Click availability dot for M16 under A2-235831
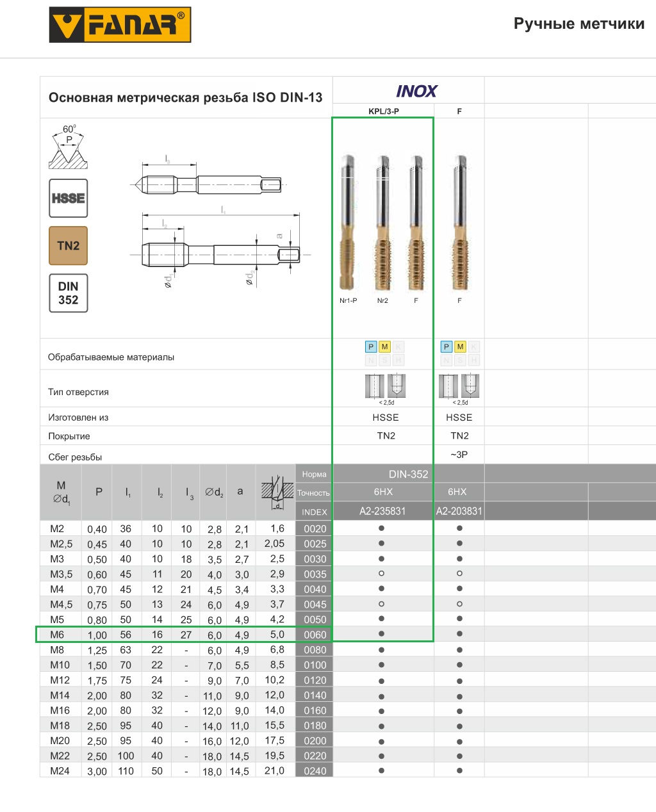The image size is (656, 812). pos(382,711)
